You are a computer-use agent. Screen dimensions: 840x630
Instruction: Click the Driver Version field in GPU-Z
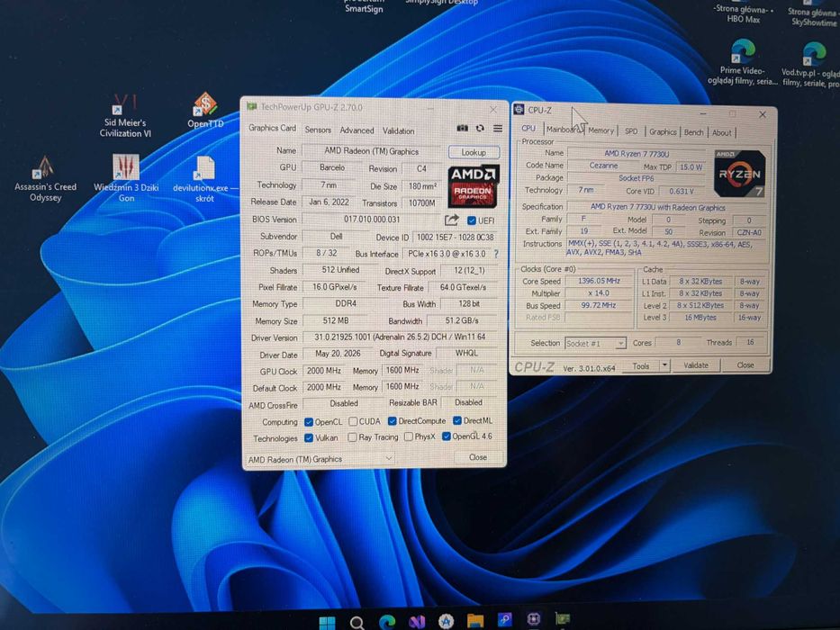(400, 337)
